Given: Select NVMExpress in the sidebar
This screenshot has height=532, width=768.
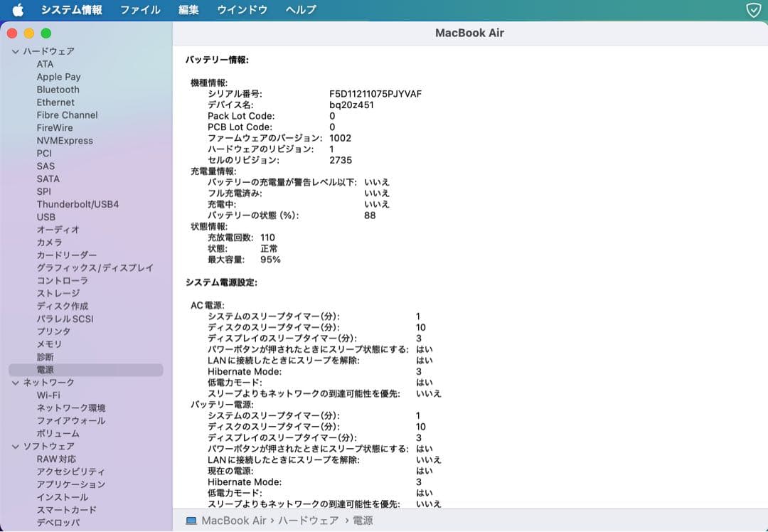Looking at the screenshot, I should 65,141.
